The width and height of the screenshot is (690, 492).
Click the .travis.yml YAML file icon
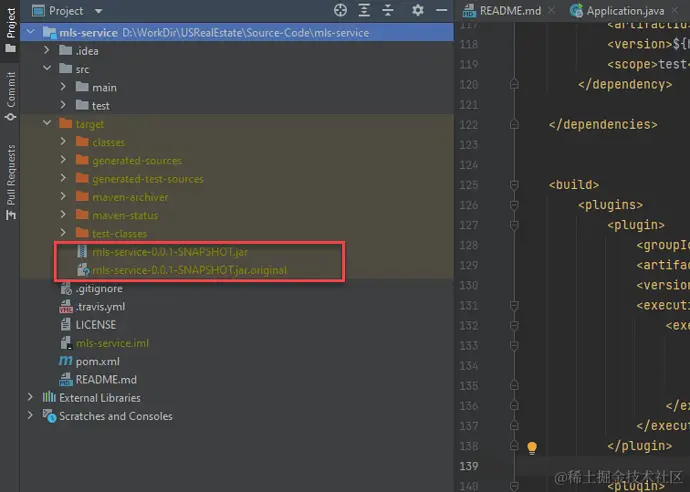pyautogui.click(x=66, y=306)
